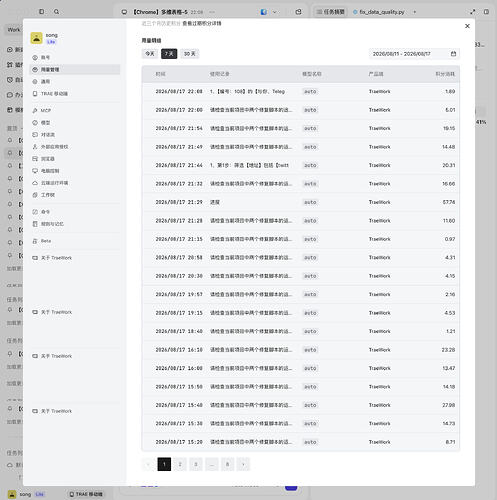Open the 查看过期积分详情 link
Viewport: 497px width, 500px height.
tap(202, 23)
